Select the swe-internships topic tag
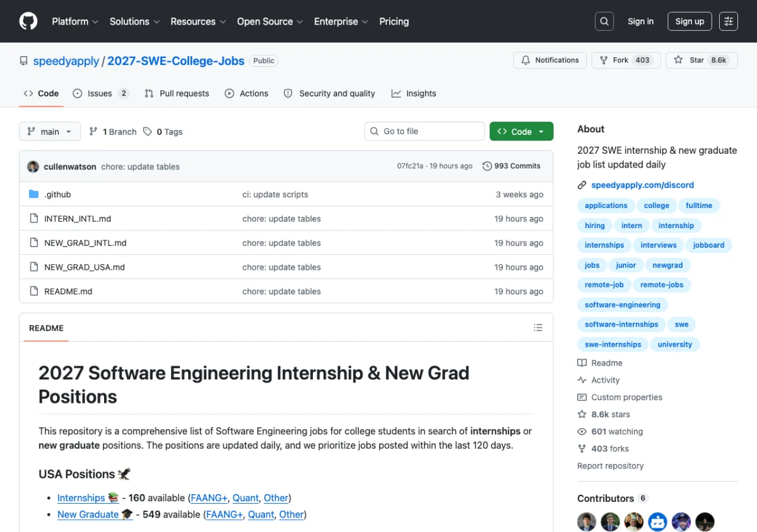 pos(613,345)
